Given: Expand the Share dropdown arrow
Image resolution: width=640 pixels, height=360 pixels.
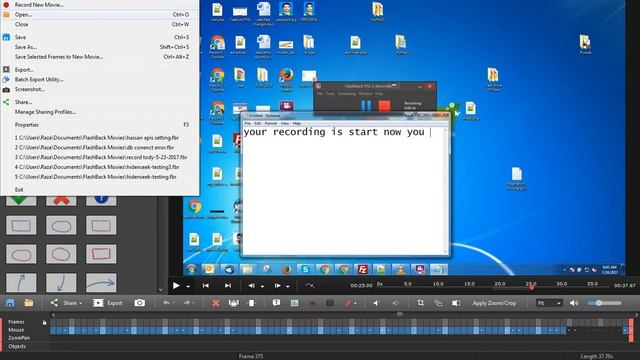Looking at the screenshot, I should (x=80, y=303).
